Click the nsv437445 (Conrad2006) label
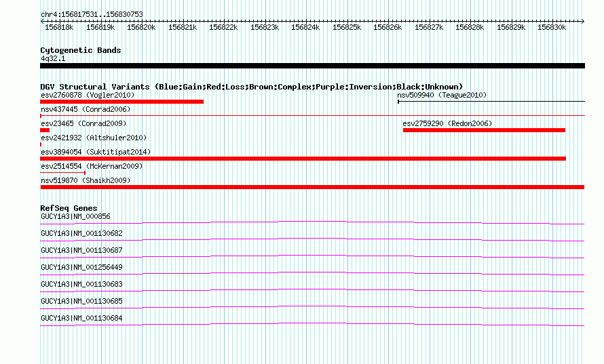Image resolution: width=604 pixels, height=364 pixels. pos(86,109)
